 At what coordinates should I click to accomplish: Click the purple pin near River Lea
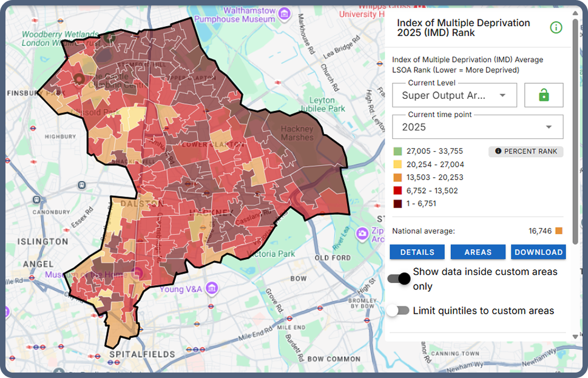362,233
